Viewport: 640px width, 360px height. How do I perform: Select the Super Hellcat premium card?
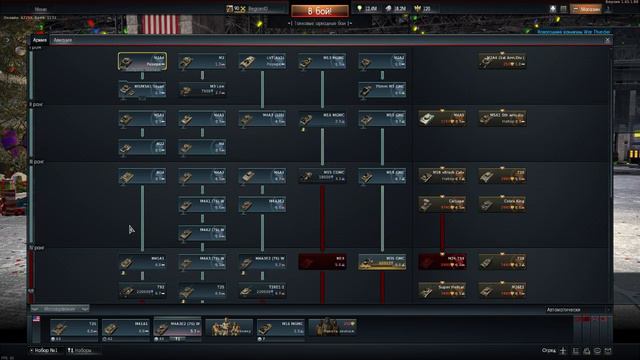[x=442, y=290]
